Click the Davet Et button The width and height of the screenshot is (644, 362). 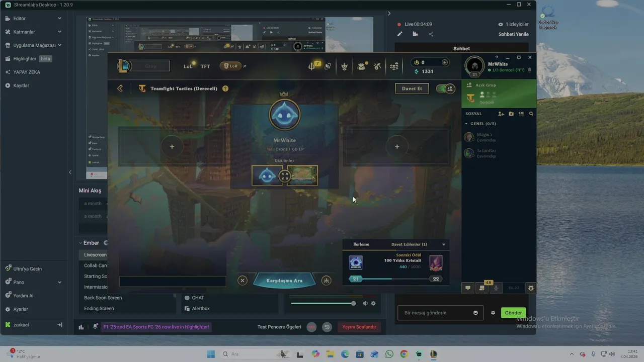click(412, 88)
